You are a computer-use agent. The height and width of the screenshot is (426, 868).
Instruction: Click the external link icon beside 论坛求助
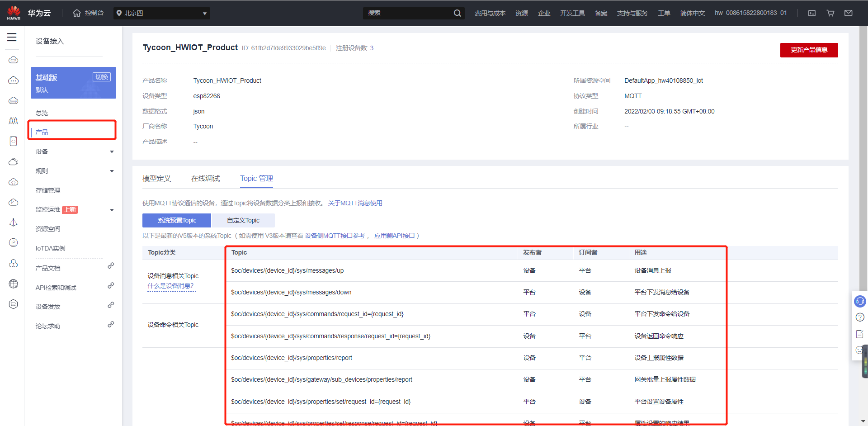pos(111,325)
